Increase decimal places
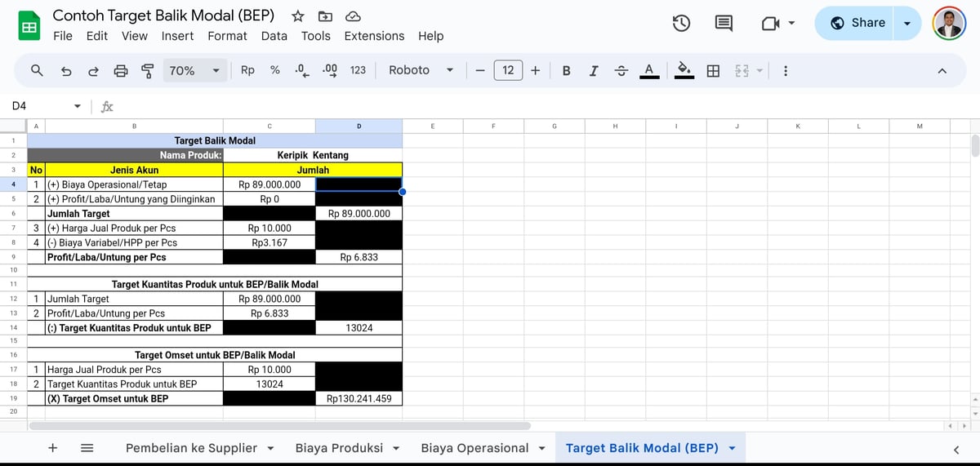The height and width of the screenshot is (466, 980). coord(330,70)
